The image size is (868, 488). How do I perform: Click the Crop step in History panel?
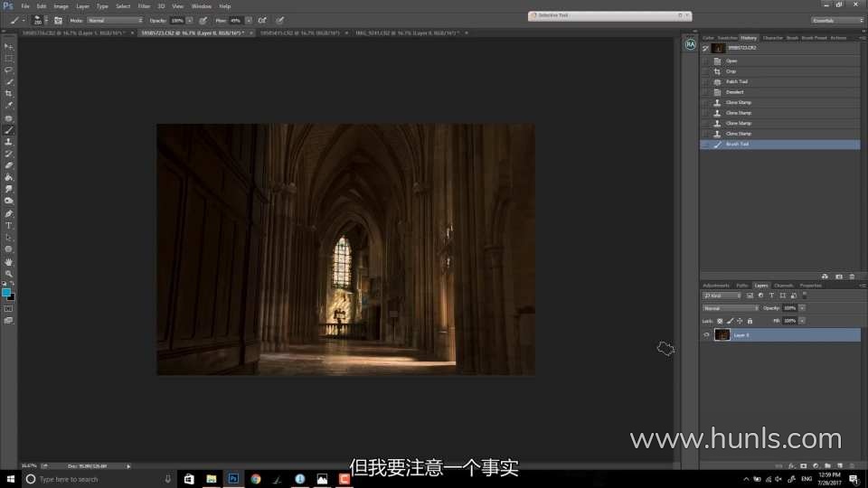click(731, 71)
